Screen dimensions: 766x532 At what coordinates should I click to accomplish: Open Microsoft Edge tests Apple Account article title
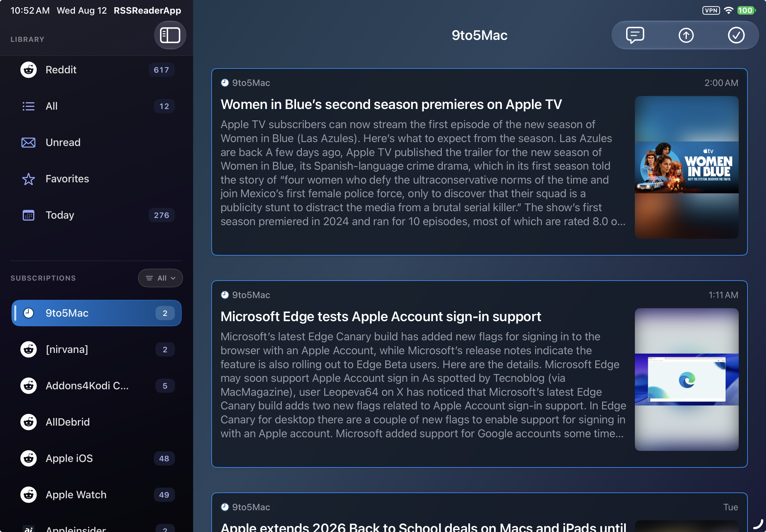coord(381,316)
